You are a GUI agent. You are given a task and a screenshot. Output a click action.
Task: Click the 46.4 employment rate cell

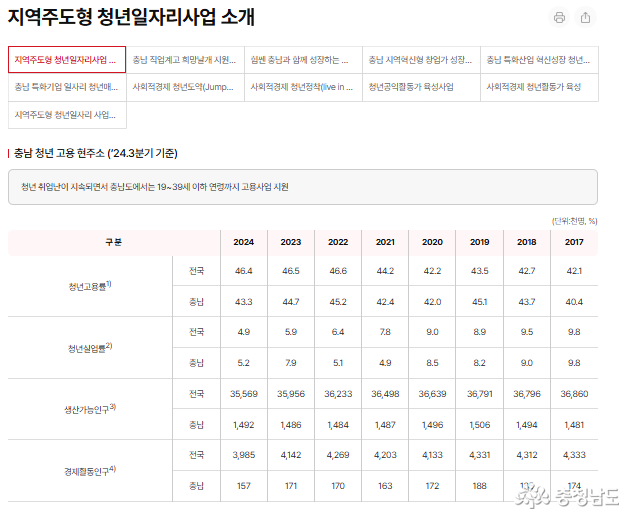[244, 271]
